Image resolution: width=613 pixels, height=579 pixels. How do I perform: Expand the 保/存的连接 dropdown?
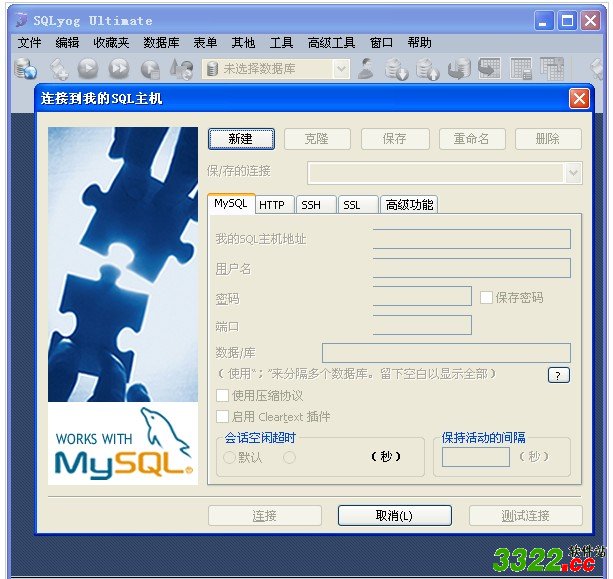coord(573,172)
